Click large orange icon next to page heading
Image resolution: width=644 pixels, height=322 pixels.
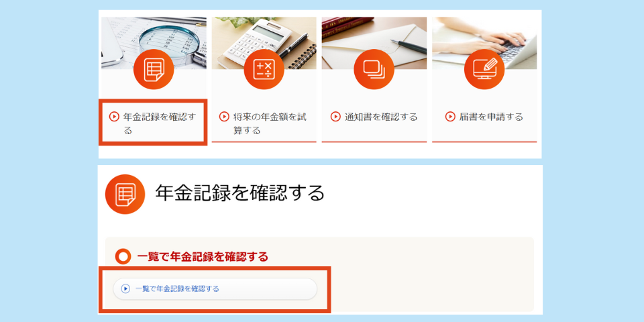click(125, 195)
